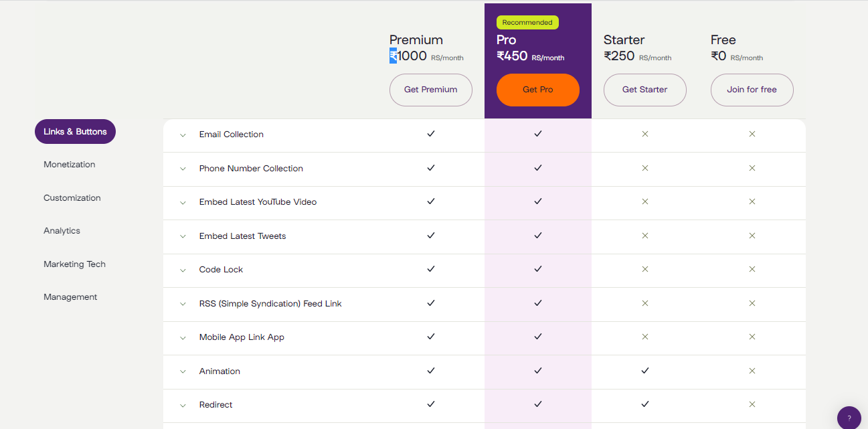The height and width of the screenshot is (429, 868).
Task: Click Starter cross for Phone Number Collection
Action: coord(645,168)
